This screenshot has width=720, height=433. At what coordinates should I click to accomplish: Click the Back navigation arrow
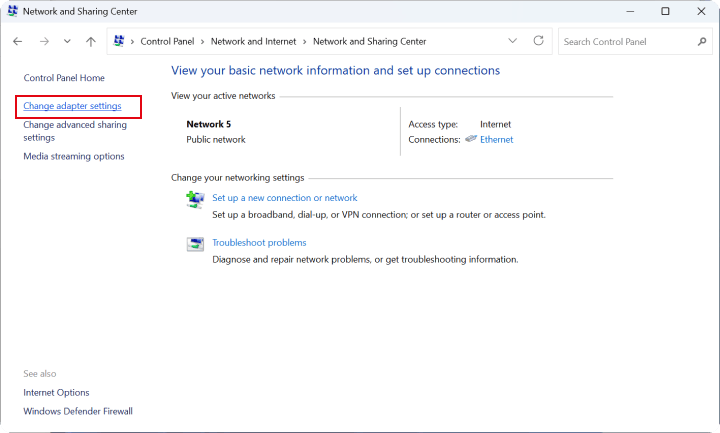[17, 41]
